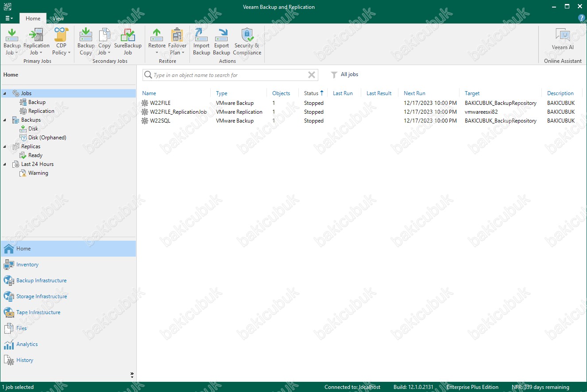Open Security & Compliance in the ribbon
Image resolution: width=587 pixels, height=392 pixels.
(247, 41)
